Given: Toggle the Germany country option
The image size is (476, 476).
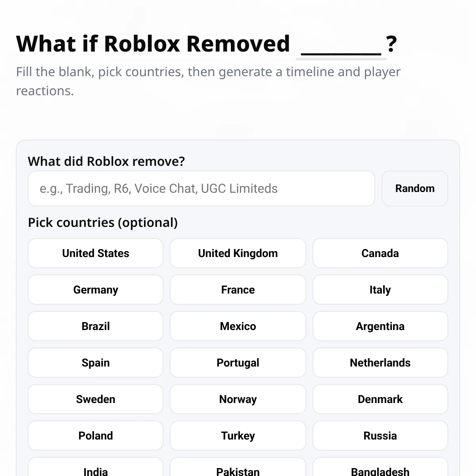Looking at the screenshot, I should (96, 290).
